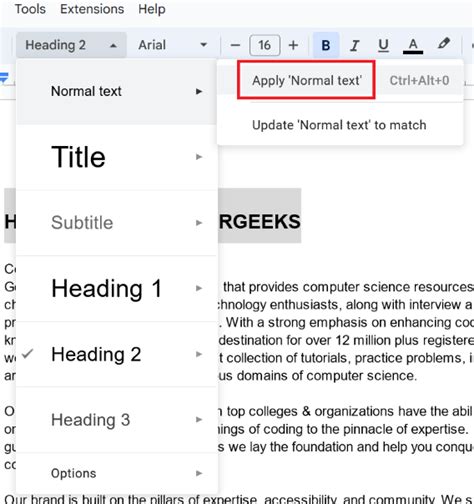
Task: Open the text color picker
Action: (413, 45)
